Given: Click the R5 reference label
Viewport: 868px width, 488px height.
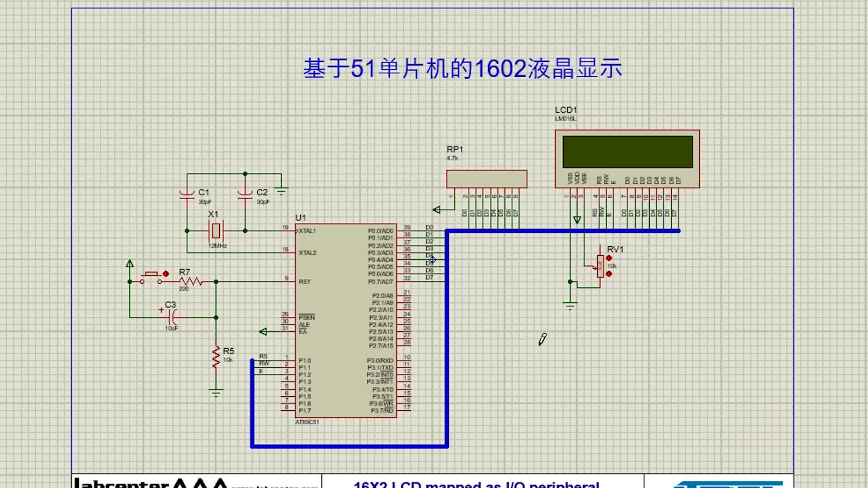Looking at the screenshot, I should click(228, 351).
